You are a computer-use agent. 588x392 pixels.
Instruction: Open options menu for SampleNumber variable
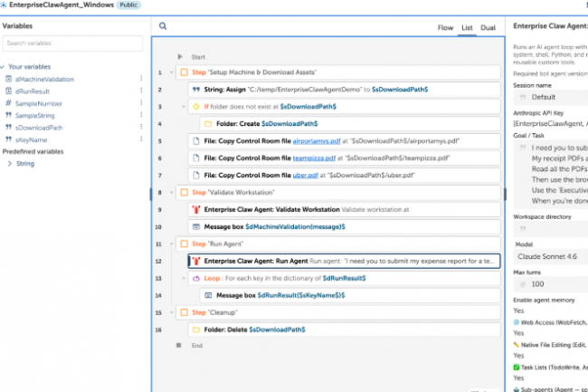click(141, 102)
